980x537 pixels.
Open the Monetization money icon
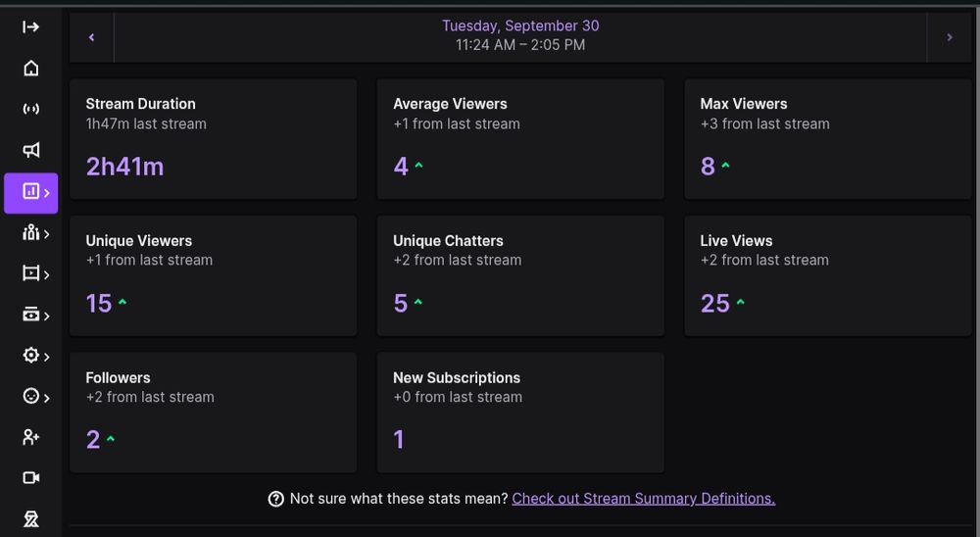[30, 315]
